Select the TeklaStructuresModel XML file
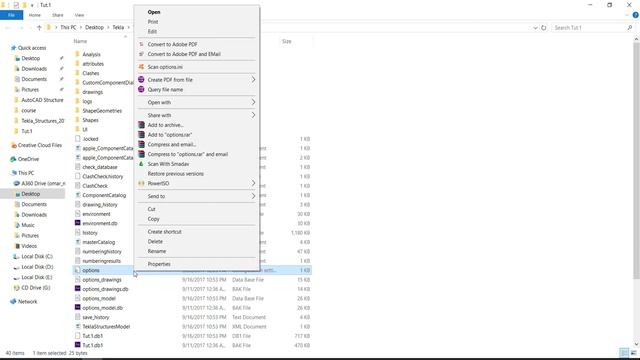The width and height of the screenshot is (640, 360). tap(106, 327)
